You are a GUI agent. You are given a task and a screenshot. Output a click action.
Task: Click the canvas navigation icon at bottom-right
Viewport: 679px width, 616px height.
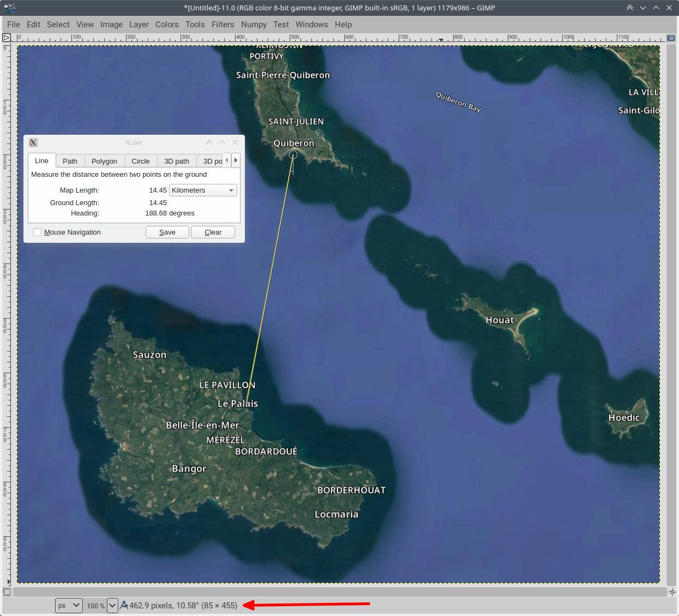pos(672,591)
